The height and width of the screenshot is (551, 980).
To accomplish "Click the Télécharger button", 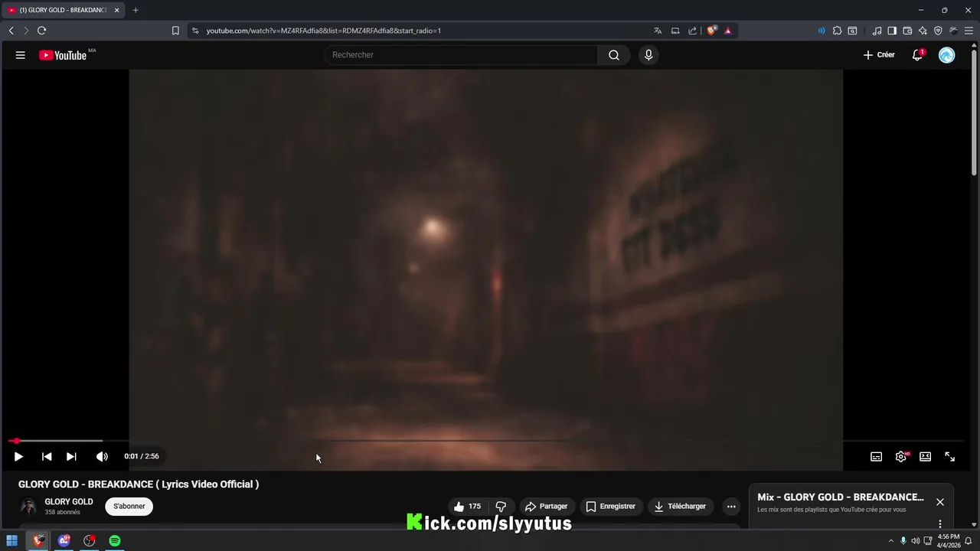I will point(680,507).
